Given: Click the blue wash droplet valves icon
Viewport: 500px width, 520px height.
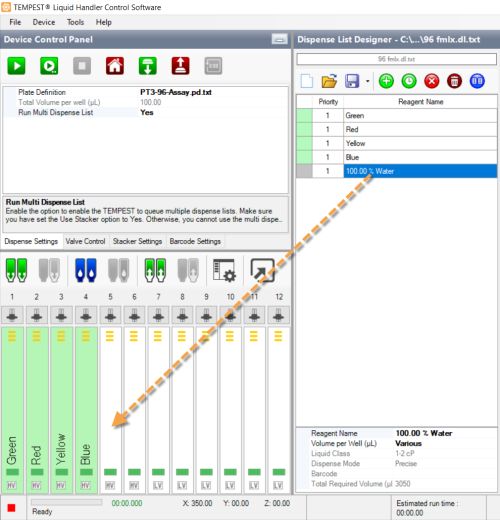Looking at the screenshot, I should coord(86,270).
